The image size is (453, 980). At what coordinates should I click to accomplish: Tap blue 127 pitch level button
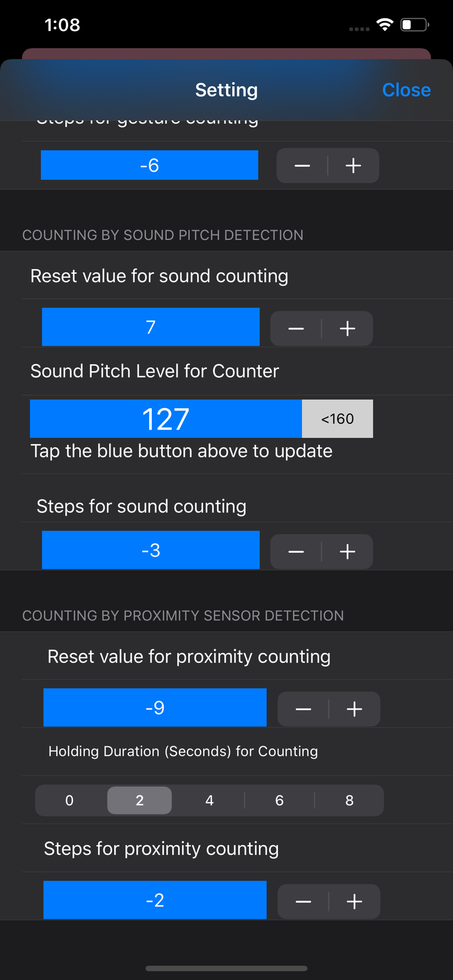166,419
